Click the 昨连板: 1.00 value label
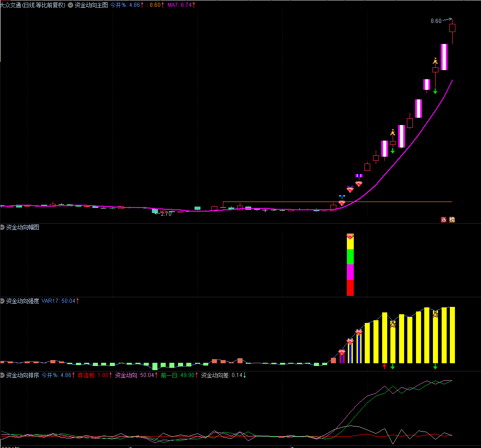 coord(93,375)
